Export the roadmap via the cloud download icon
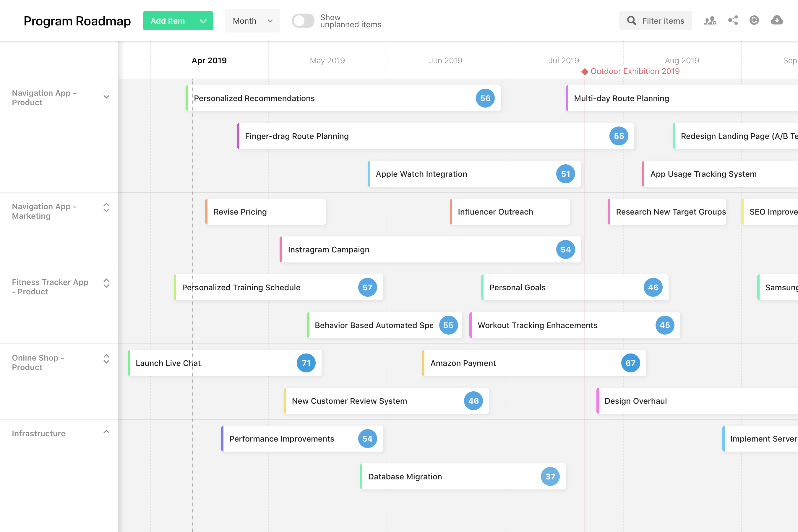The width and height of the screenshot is (798, 532). 777,21
